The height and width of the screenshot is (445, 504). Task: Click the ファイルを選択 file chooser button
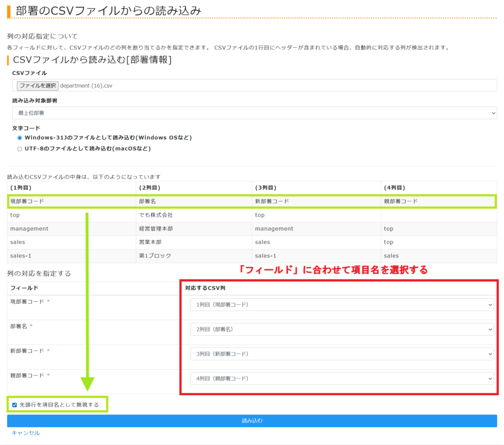tap(37, 86)
